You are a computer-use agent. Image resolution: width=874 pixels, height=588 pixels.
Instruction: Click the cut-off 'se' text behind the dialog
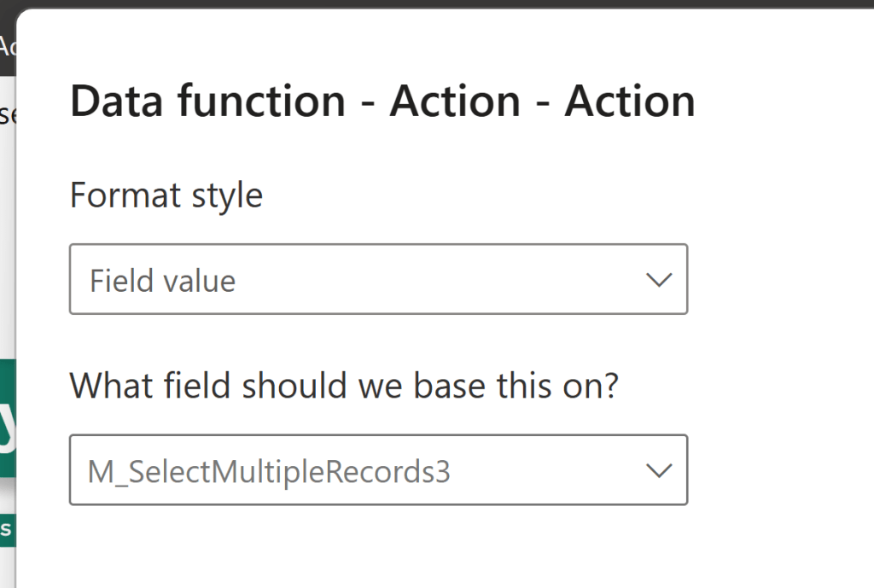pyautogui.click(x=7, y=114)
